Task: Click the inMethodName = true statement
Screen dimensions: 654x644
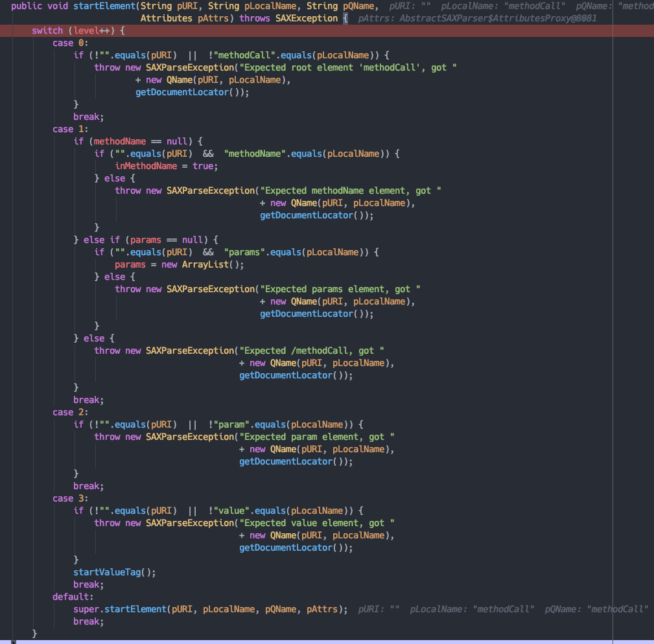Action: pos(167,167)
